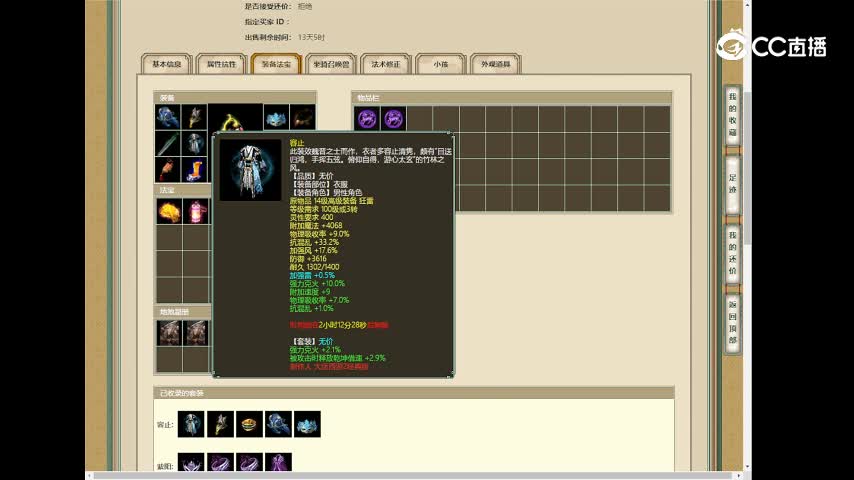Image resolution: width=854 pixels, height=480 pixels.
Task: Click the pink lantern 法宝 icon
Action: [196, 211]
